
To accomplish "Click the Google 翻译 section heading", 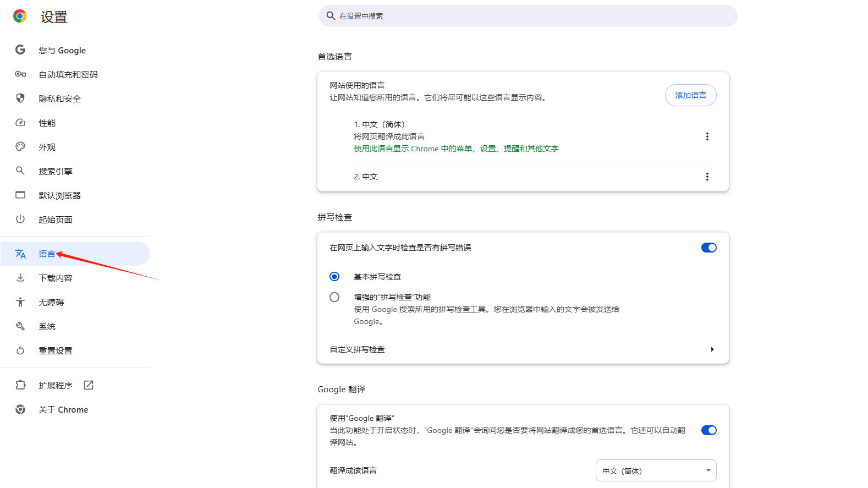I will pyautogui.click(x=341, y=389).
